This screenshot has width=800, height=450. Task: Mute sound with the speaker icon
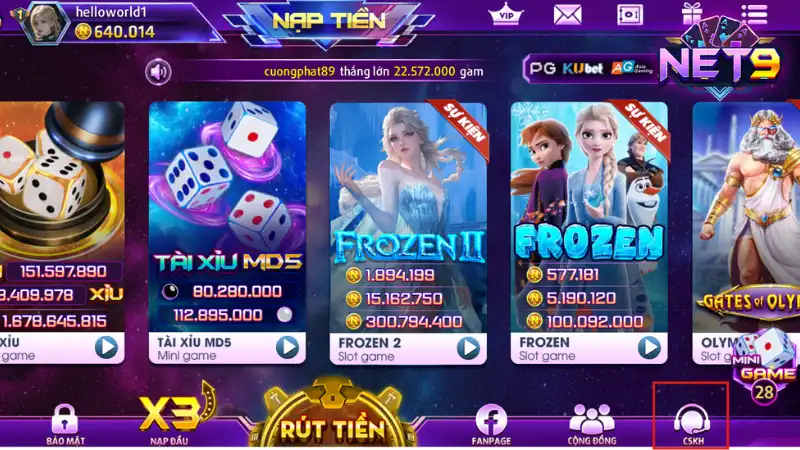click(158, 72)
